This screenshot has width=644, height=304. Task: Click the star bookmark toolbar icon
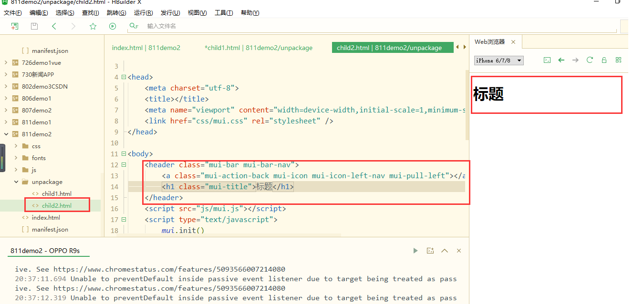(x=93, y=26)
